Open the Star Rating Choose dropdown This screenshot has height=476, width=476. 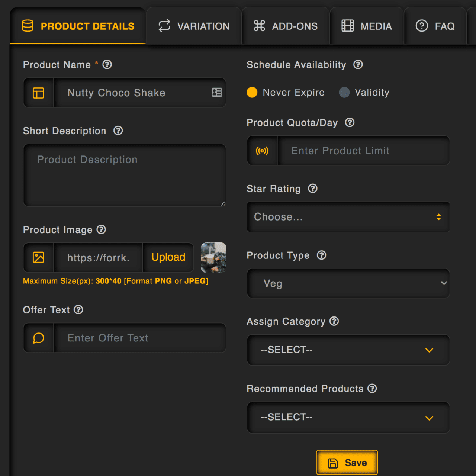click(348, 217)
